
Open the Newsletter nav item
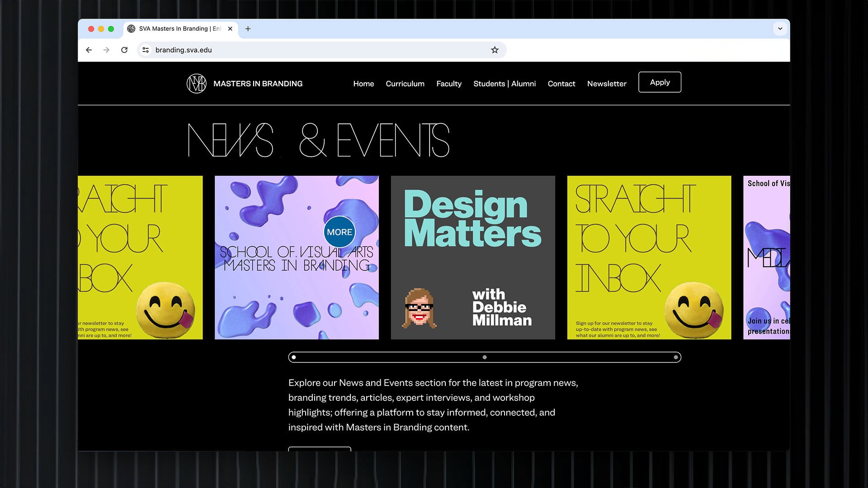pyautogui.click(x=607, y=84)
